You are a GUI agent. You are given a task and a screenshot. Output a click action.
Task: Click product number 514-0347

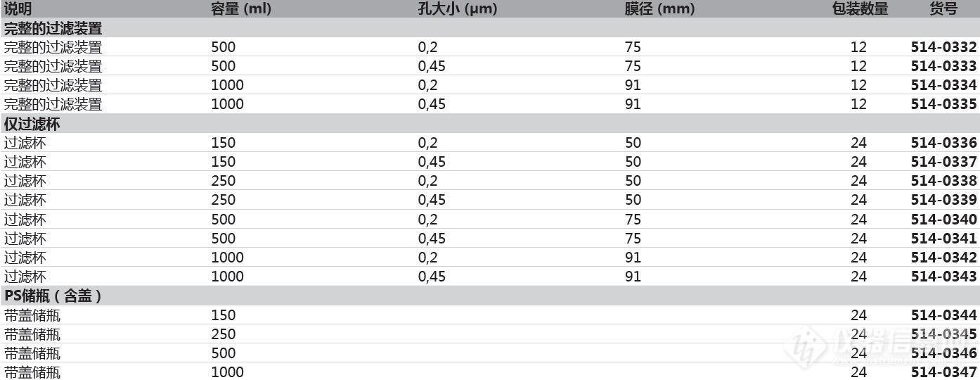pos(943,372)
